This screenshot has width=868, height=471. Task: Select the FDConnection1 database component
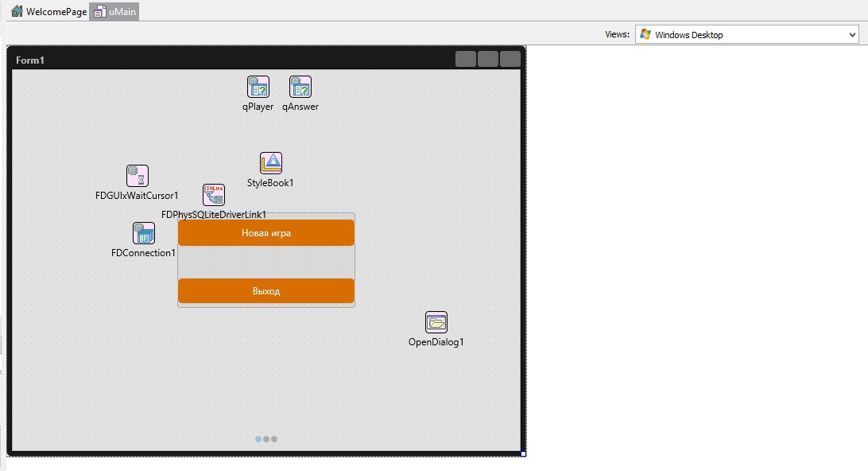pos(144,233)
